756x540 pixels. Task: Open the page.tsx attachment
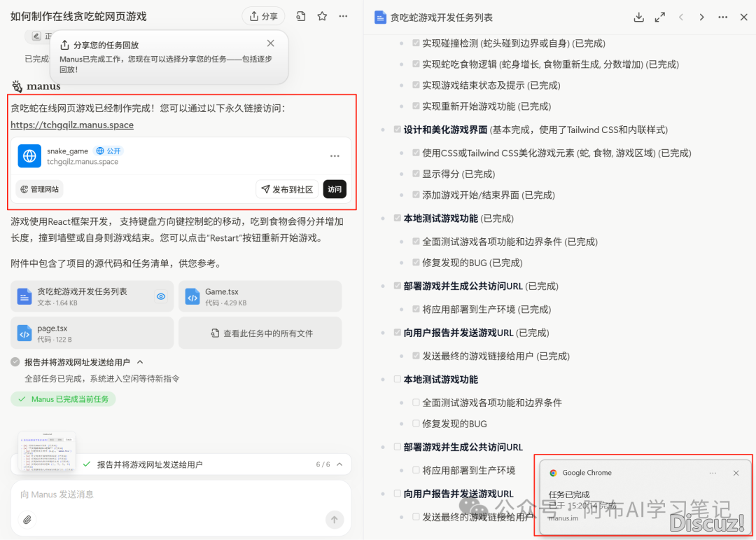pos(92,333)
